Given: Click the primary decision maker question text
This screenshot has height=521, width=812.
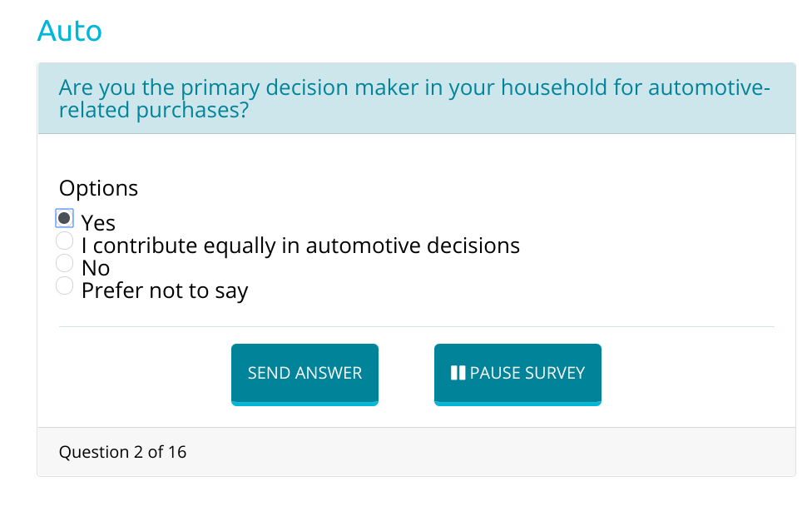Looking at the screenshot, I should [x=414, y=98].
